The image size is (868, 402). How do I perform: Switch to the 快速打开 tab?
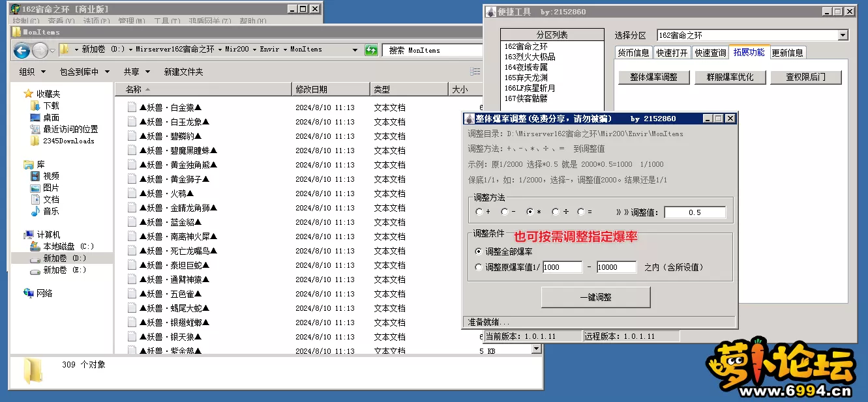click(672, 53)
